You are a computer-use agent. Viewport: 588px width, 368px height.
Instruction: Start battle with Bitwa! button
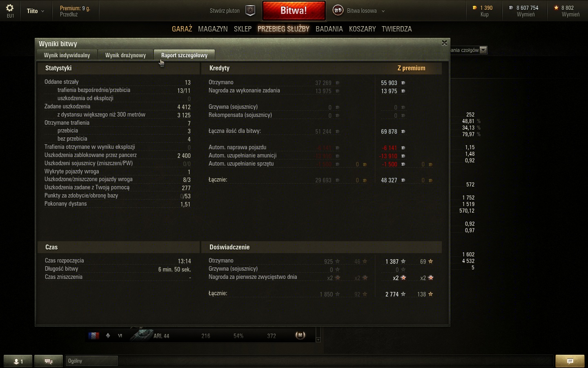click(294, 11)
